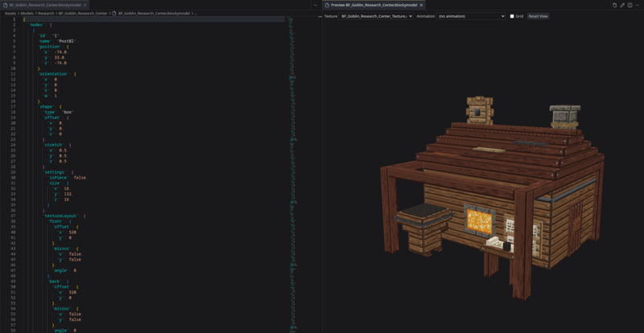Click the "stretch" key line
The width and height of the screenshot is (644, 333).
pyautogui.click(x=57, y=145)
